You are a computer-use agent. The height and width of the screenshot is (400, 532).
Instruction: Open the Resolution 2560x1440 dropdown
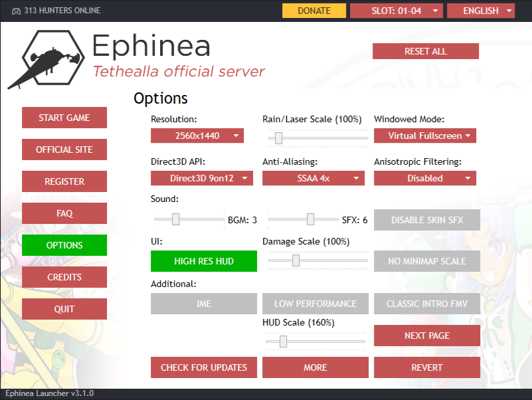pos(197,136)
